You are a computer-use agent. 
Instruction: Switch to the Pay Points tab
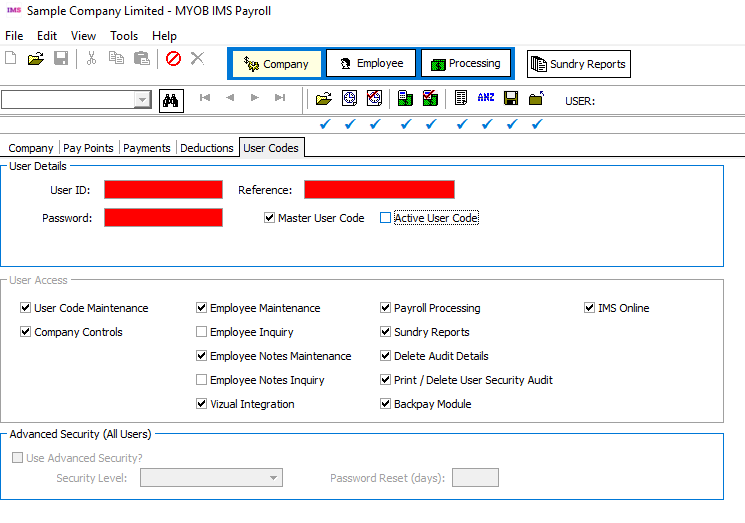pyautogui.click(x=88, y=148)
